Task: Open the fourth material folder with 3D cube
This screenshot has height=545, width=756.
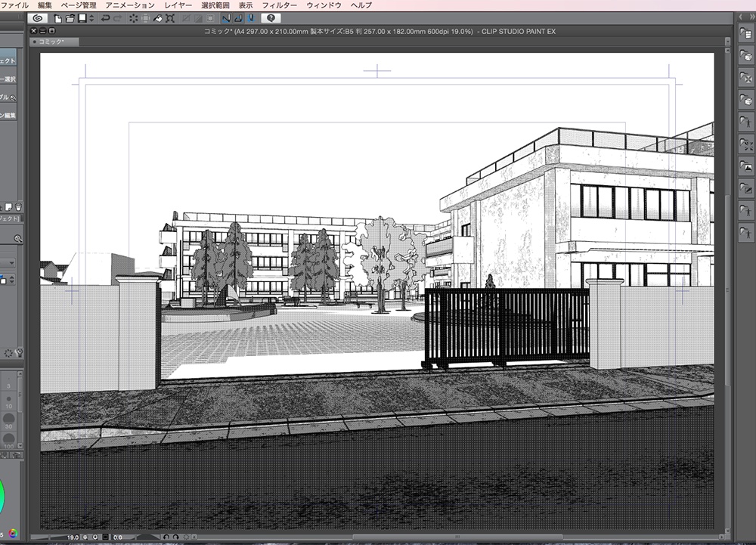Action: [x=746, y=100]
